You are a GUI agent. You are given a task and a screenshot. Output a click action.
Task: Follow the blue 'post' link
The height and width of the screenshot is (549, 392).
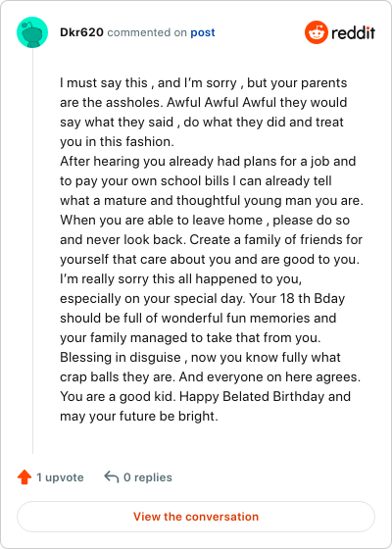(x=203, y=32)
